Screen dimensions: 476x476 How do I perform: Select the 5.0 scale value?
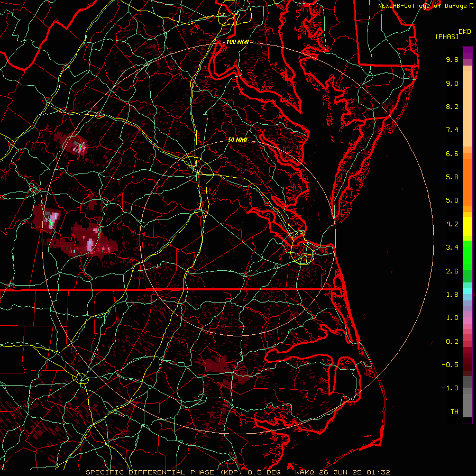click(452, 200)
